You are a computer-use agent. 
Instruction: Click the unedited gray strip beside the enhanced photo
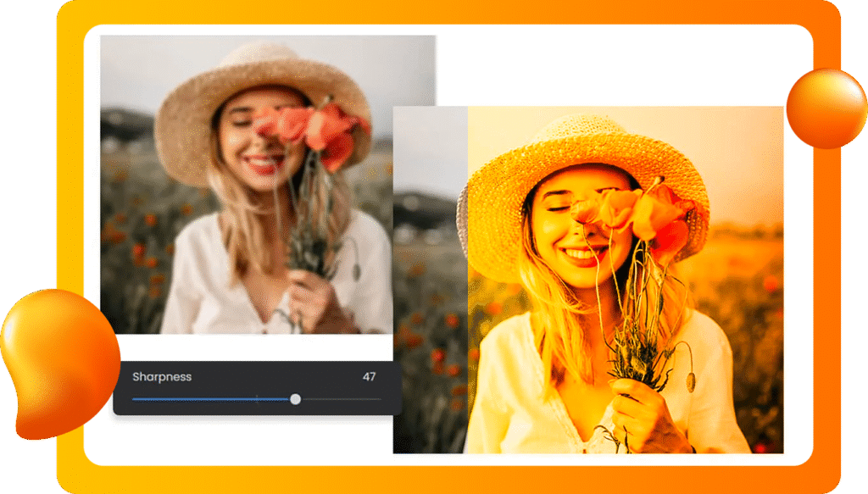pyautogui.click(x=430, y=280)
